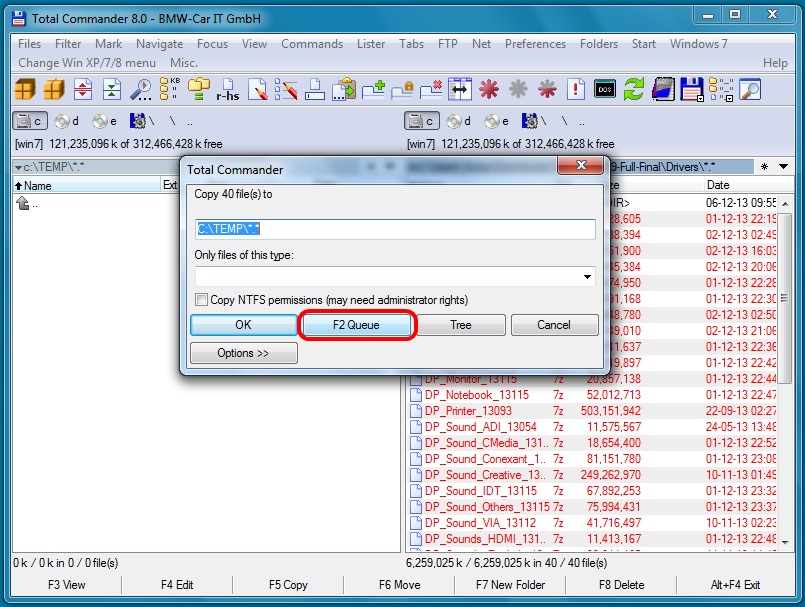Select the DP_Printer_13093 file row
805x607 pixels.
[593, 410]
